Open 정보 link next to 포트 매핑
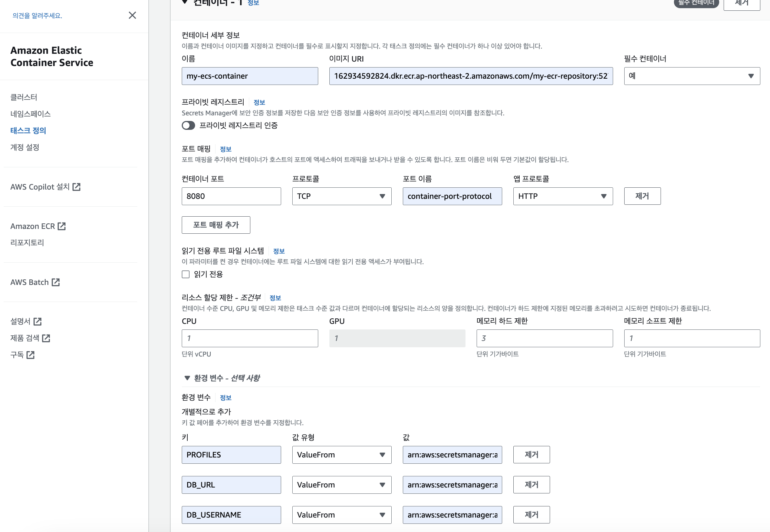The image size is (770, 532). pos(226,149)
